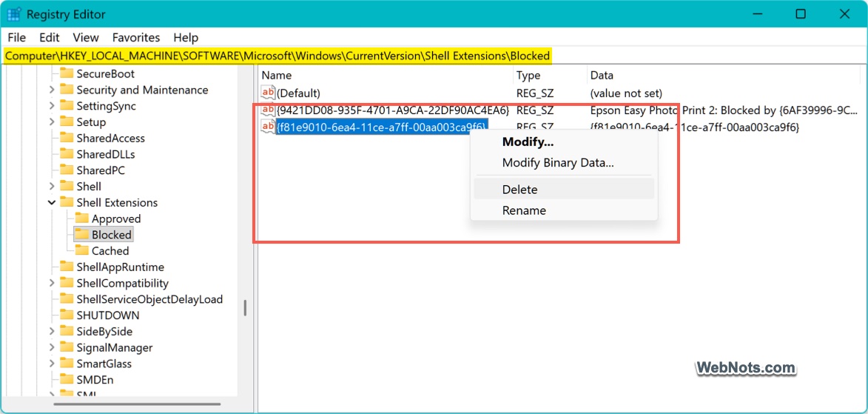Click the SettingSync folder icon
This screenshot has height=414, width=868.
(67, 105)
